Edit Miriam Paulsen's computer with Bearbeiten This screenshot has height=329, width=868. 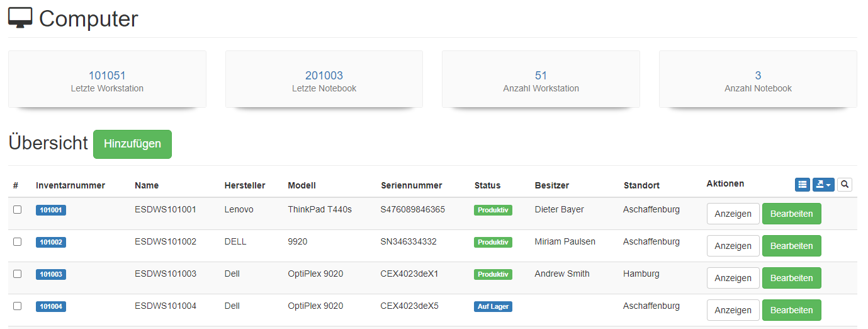(791, 246)
